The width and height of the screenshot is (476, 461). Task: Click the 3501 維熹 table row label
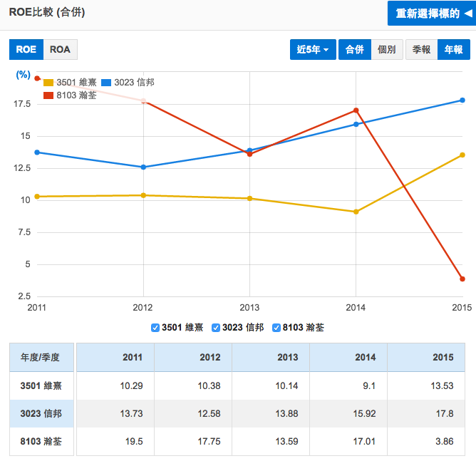tap(41, 385)
